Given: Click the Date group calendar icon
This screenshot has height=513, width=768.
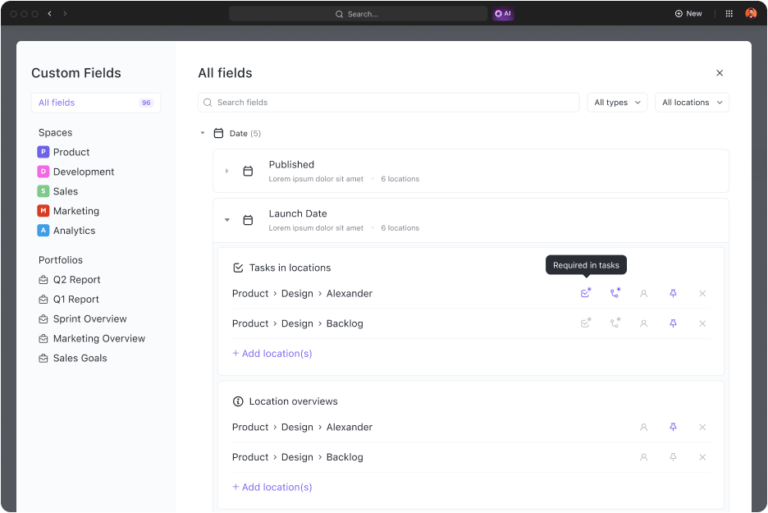Looking at the screenshot, I should pos(218,133).
